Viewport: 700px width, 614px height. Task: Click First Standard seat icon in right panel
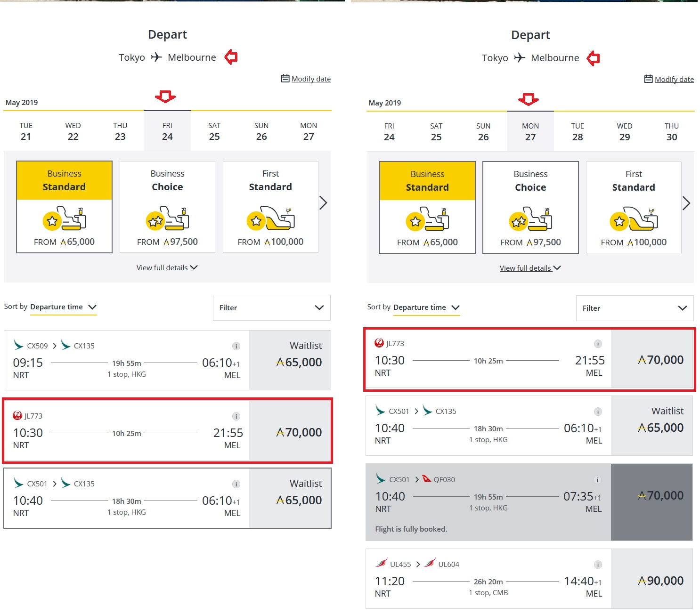pos(634,219)
